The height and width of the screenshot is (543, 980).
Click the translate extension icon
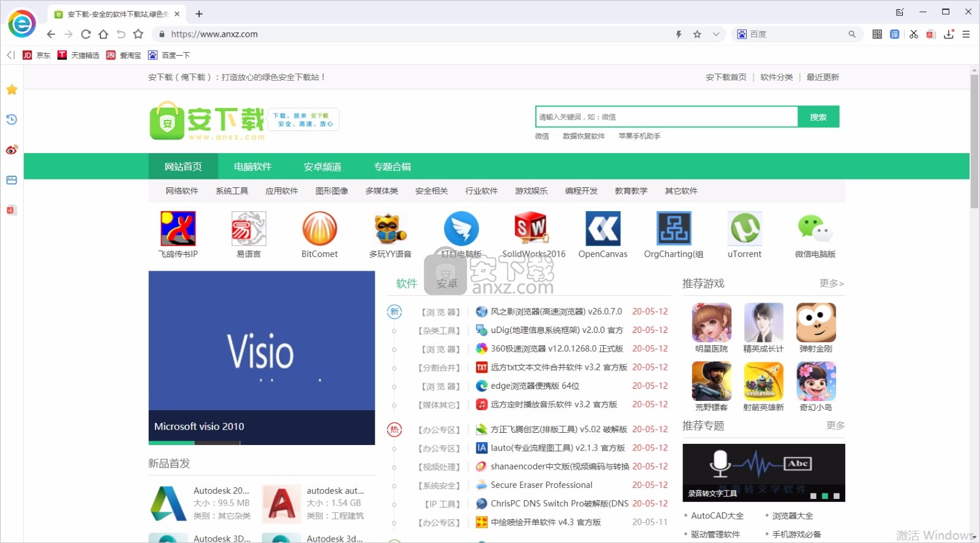(x=895, y=34)
